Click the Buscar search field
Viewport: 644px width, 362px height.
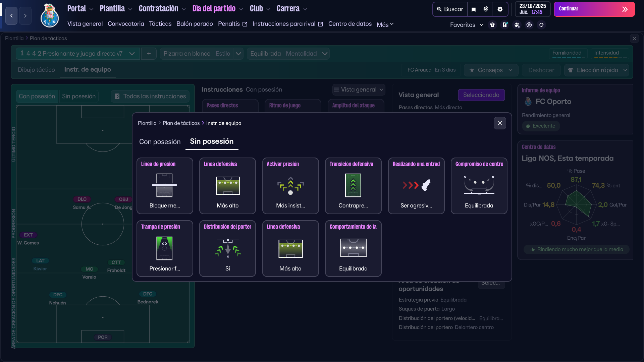click(450, 9)
